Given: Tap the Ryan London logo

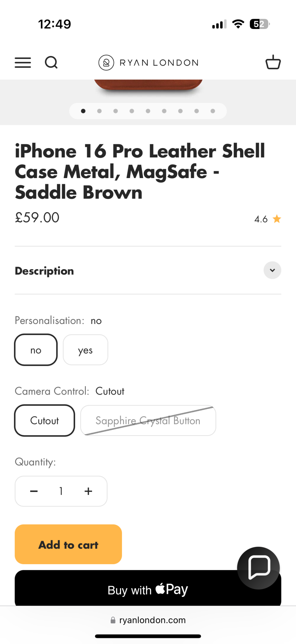Looking at the screenshot, I should coord(148,62).
